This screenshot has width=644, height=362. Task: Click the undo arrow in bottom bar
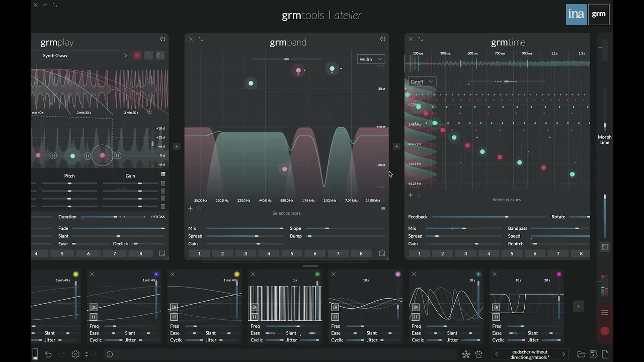(48, 354)
